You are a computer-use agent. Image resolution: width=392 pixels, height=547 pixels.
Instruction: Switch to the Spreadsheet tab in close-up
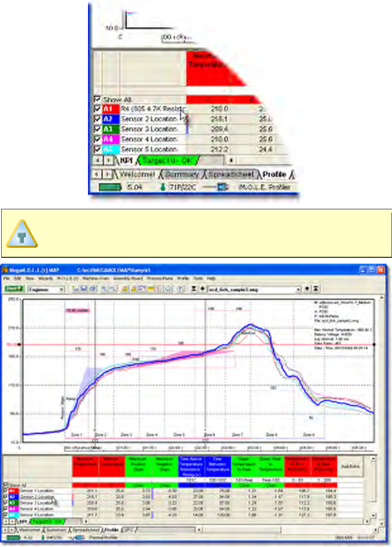point(232,174)
